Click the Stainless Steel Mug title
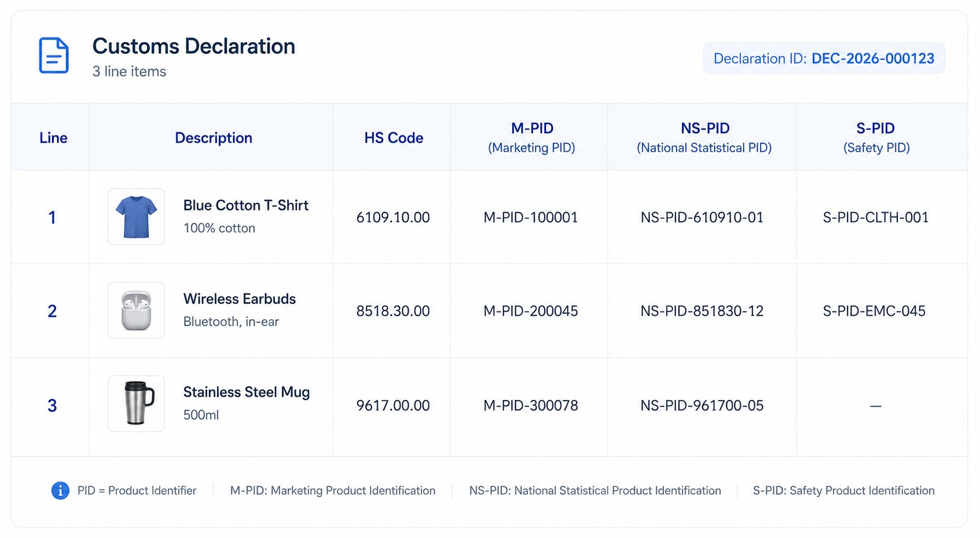Screen dimensions: 980x538 [x=247, y=393]
